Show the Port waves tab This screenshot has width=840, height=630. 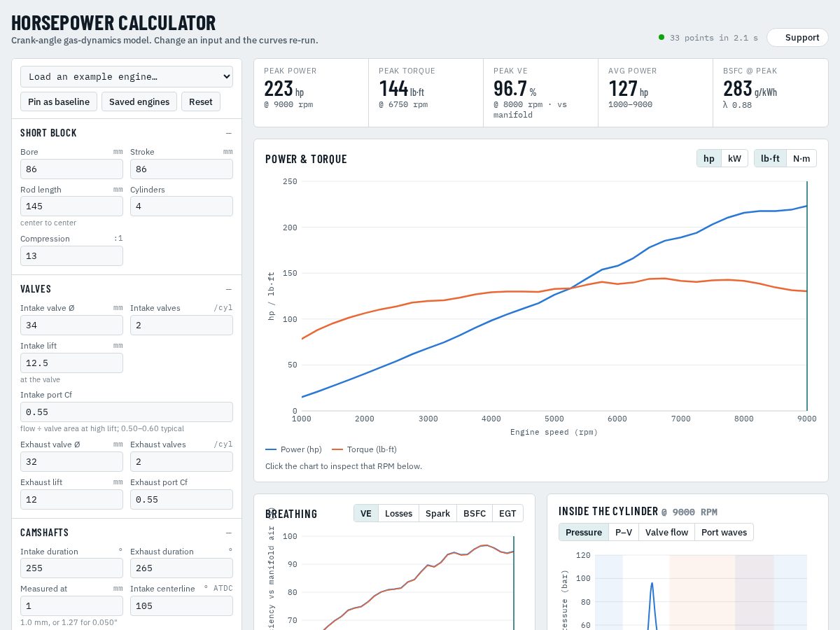(724, 532)
